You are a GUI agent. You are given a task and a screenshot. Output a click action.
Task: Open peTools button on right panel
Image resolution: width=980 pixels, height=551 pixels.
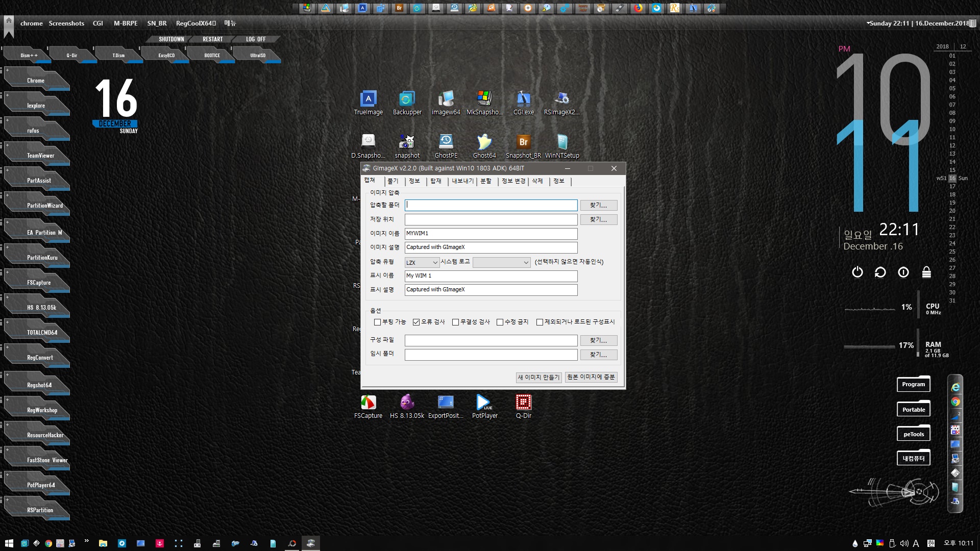point(913,434)
